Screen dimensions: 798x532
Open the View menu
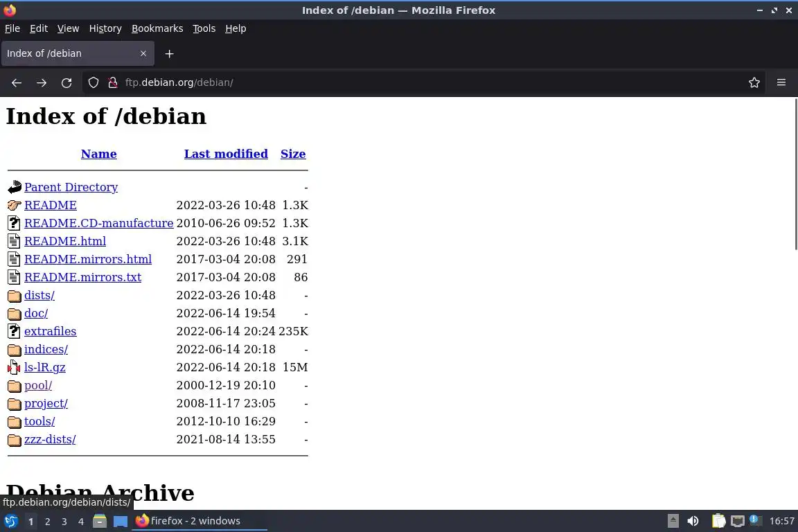point(68,28)
